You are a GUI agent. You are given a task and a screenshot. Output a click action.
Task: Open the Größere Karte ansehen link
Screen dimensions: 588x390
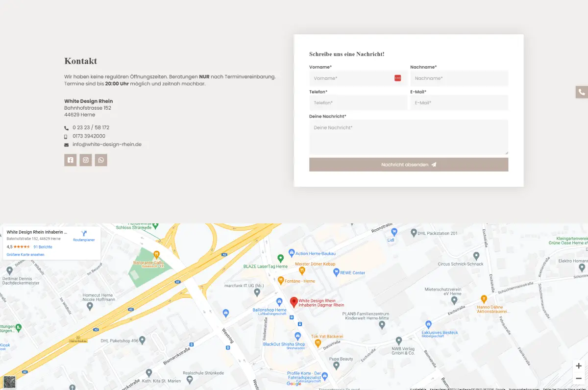25,255
